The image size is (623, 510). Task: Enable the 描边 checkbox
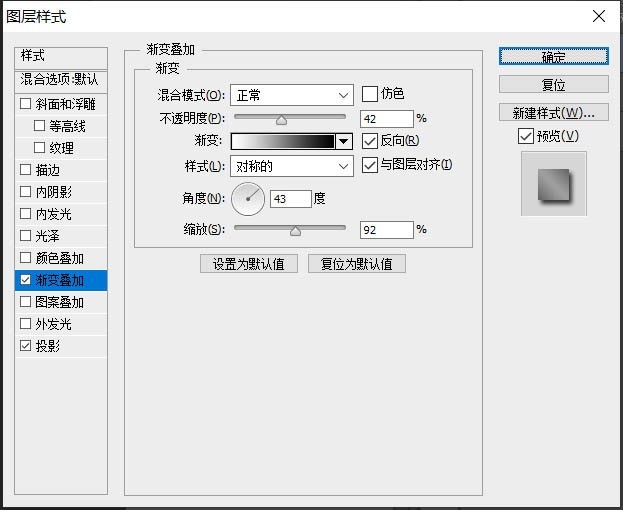tap(25, 170)
